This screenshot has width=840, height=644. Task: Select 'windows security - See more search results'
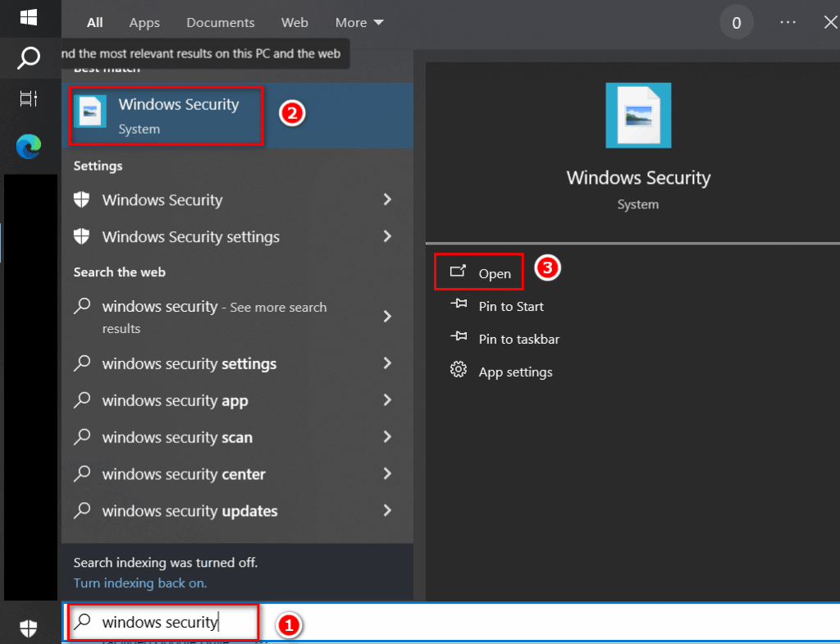pyautogui.click(x=237, y=317)
